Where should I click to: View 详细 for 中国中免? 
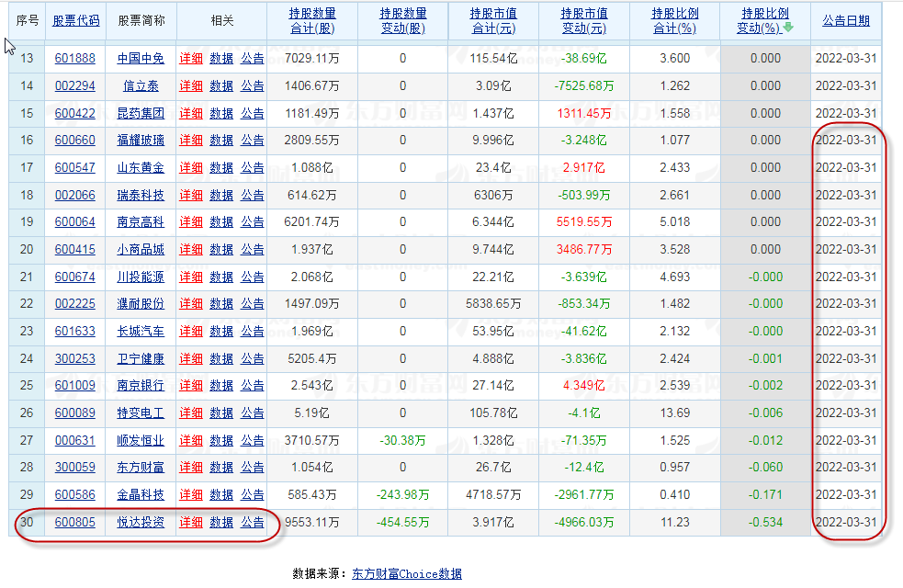191,59
